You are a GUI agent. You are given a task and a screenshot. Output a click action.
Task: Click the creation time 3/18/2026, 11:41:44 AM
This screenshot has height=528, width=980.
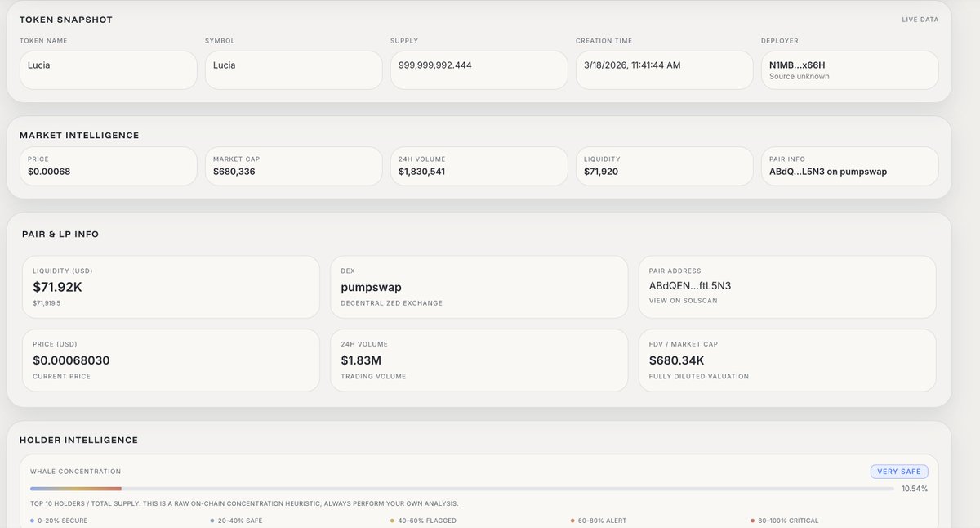tap(634, 65)
